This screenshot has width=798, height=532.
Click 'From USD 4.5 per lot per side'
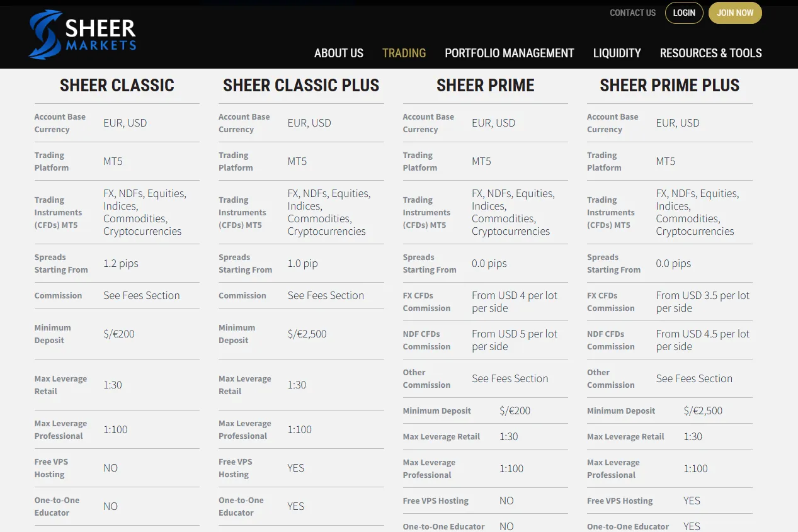[x=703, y=340]
